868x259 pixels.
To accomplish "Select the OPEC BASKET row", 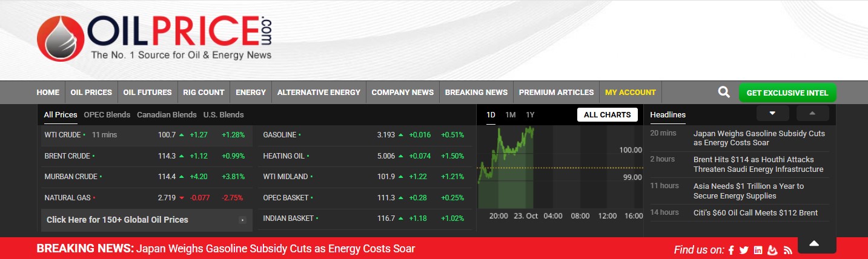I will [365, 198].
